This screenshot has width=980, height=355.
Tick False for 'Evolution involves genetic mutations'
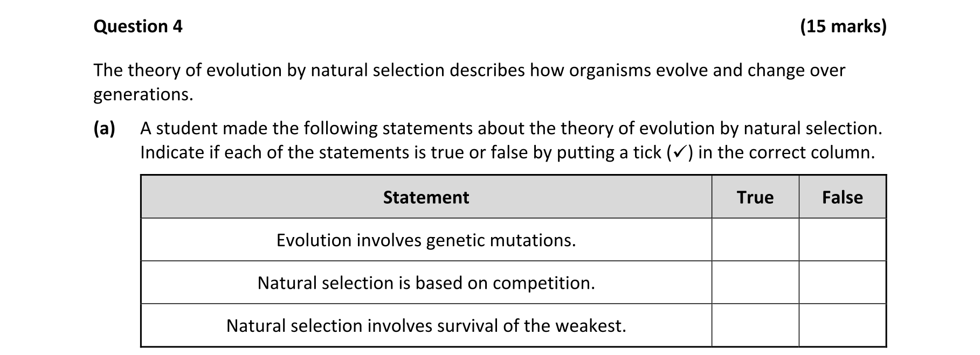pyautogui.click(x=842, y=240)
